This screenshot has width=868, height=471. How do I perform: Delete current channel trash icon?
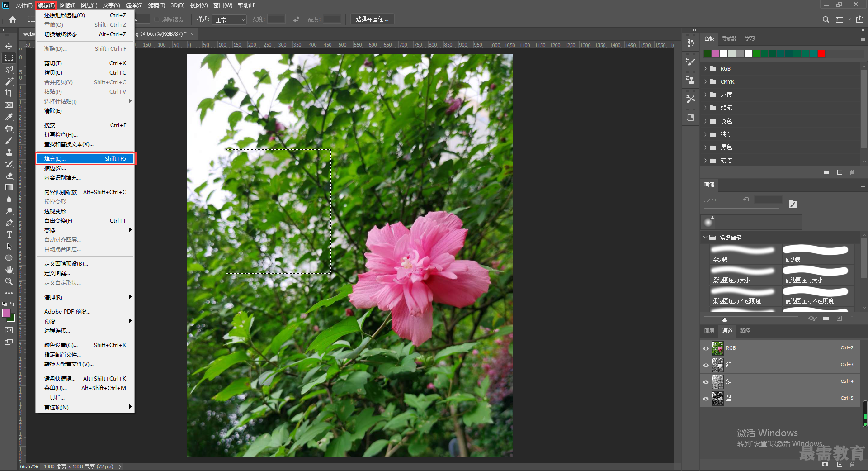(x=852, y=465)
